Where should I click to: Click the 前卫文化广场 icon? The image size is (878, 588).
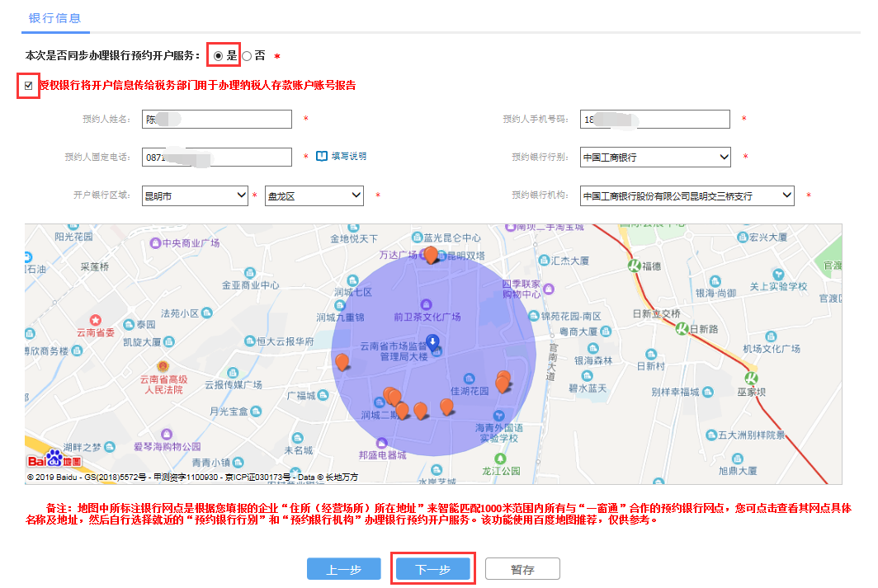426,304
